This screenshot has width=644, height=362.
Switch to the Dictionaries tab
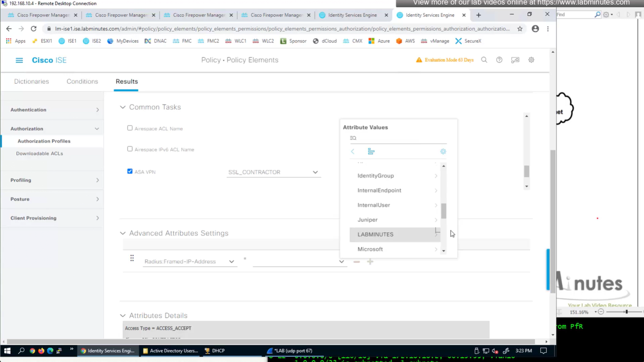[x=32, y=81]
